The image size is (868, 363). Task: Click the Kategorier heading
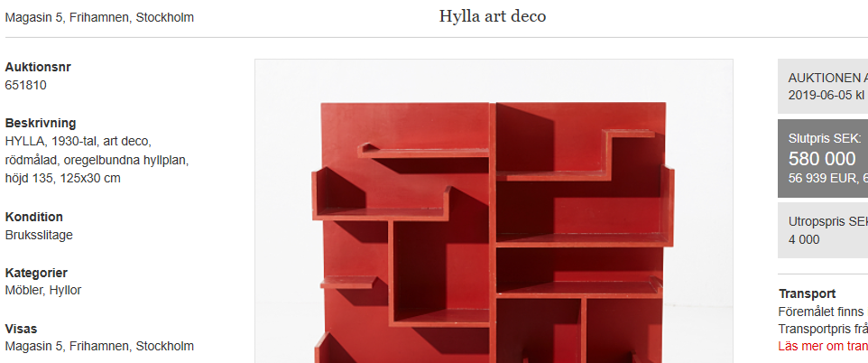click(36, 273)
